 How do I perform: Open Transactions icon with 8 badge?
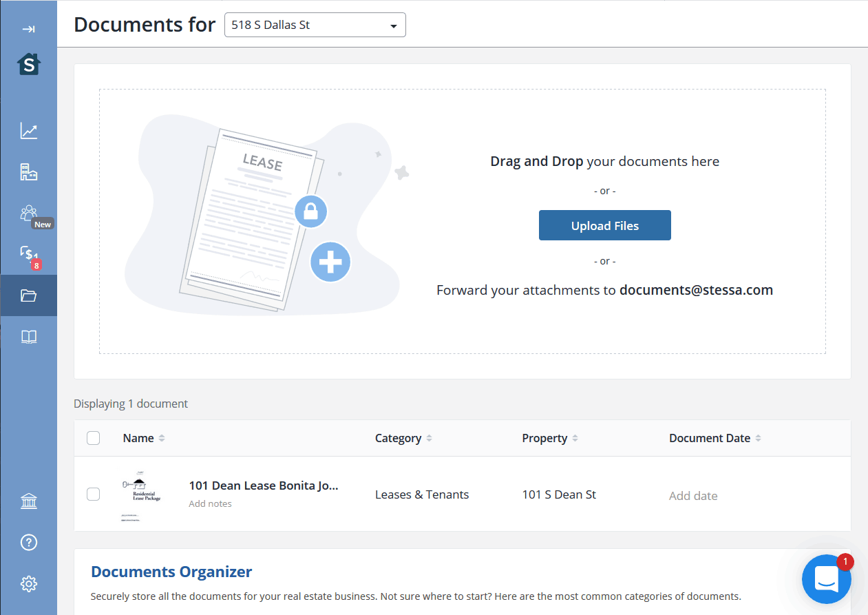(x=29, y=254)
